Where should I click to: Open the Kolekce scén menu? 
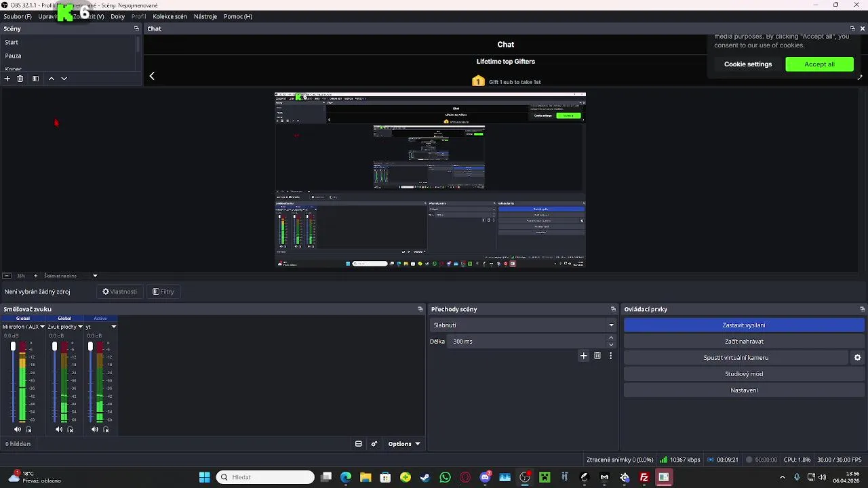(x=170, y=16)
